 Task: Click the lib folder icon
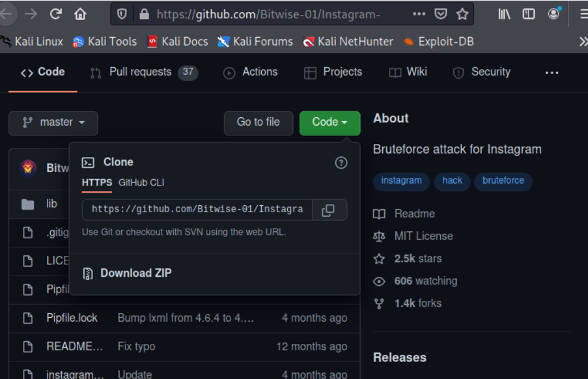[x=28, y=204]
